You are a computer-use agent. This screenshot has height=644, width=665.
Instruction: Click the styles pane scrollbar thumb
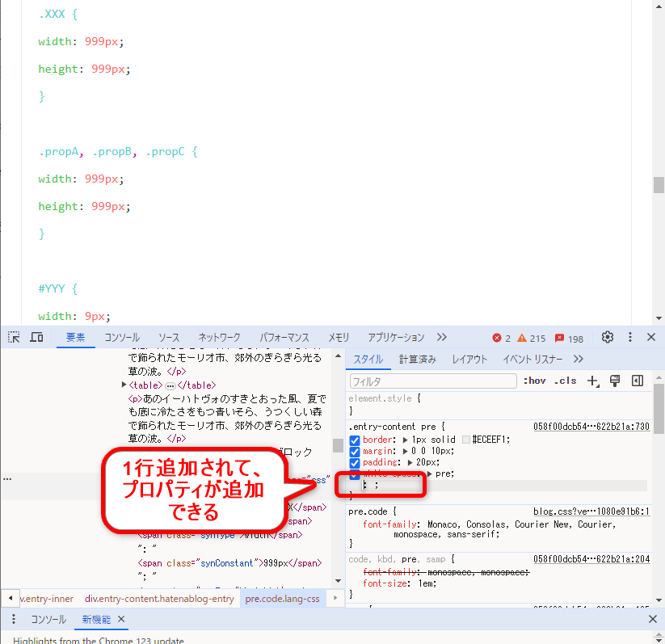659,409
